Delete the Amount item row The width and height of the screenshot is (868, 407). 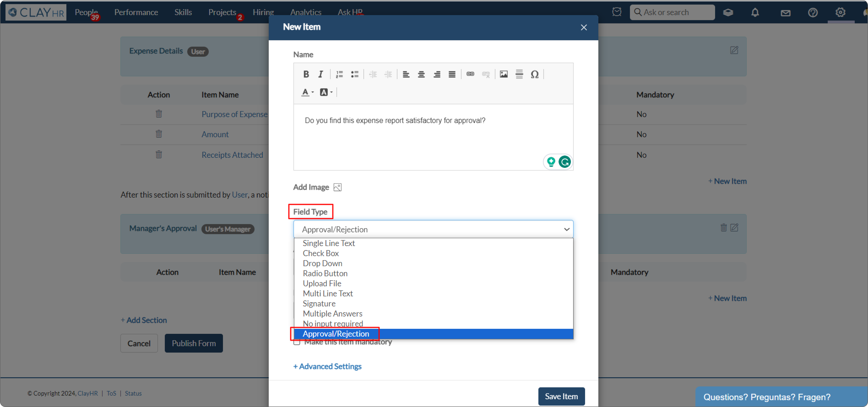coord(159,134)
